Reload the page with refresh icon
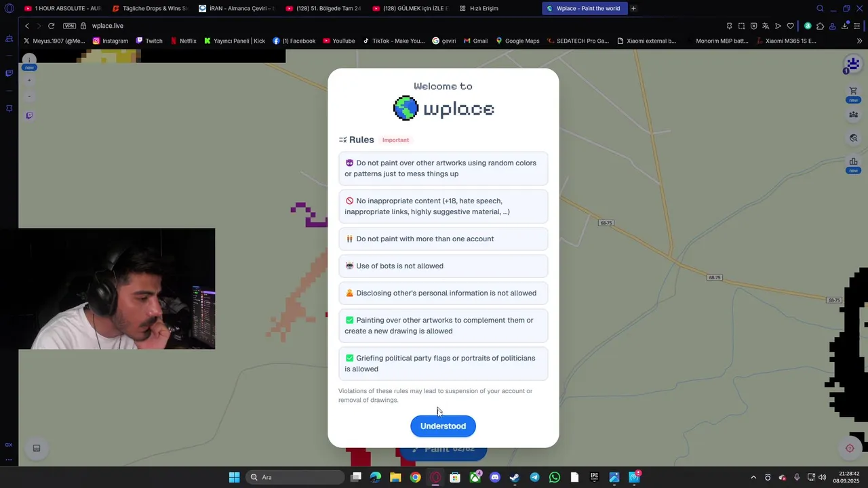This screenshot has height=488, width=868. [51, 26]
